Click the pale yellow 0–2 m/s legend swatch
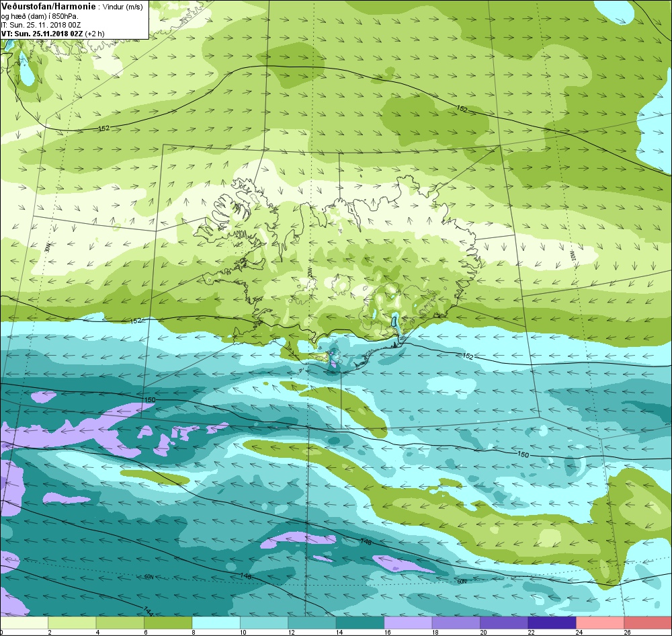 pos(24,623)
